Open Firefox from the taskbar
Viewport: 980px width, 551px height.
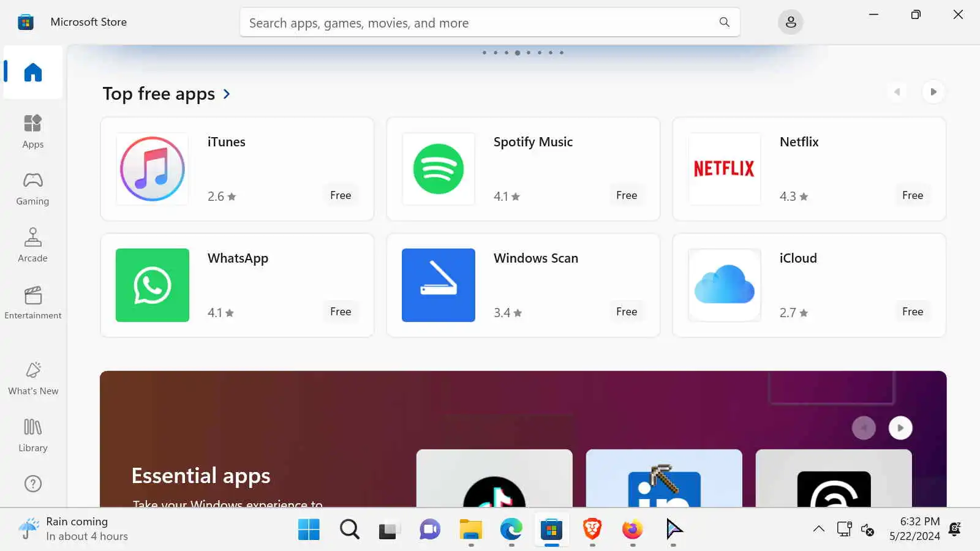633,530
